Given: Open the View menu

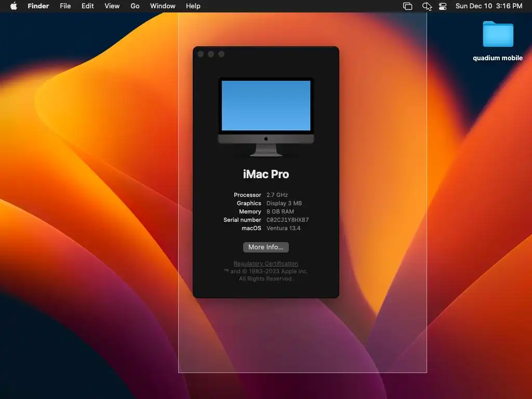Looking at the screenshot, I should (x=112, y=6).
